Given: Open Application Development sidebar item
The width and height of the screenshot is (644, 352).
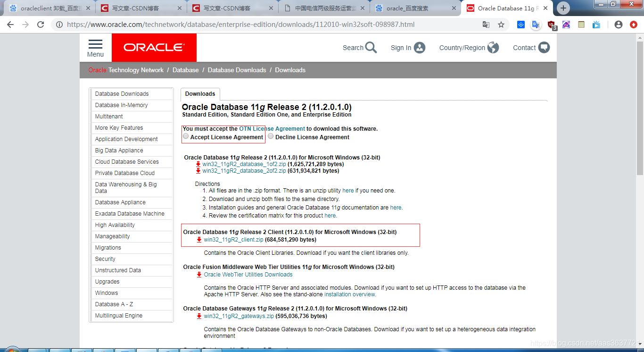Looking at the screenshot, I should coord(132,139).
